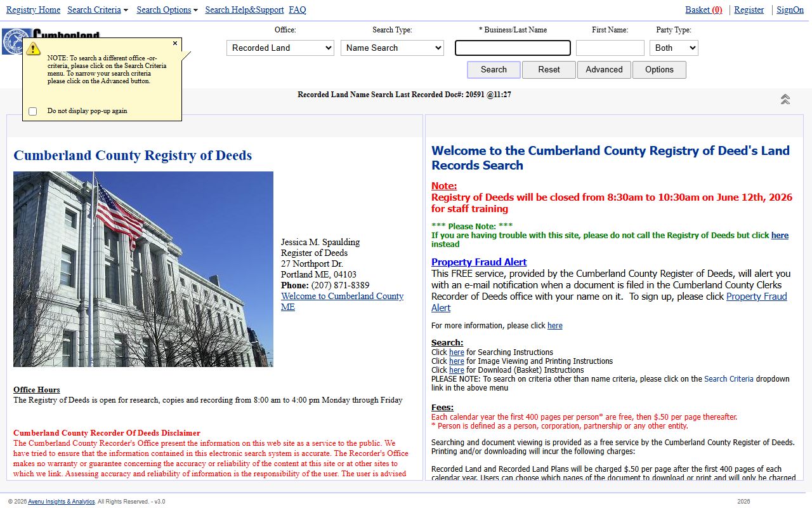
Task: Click the 'Search Criteria' text in Please Note
Action: coord(729,378)
